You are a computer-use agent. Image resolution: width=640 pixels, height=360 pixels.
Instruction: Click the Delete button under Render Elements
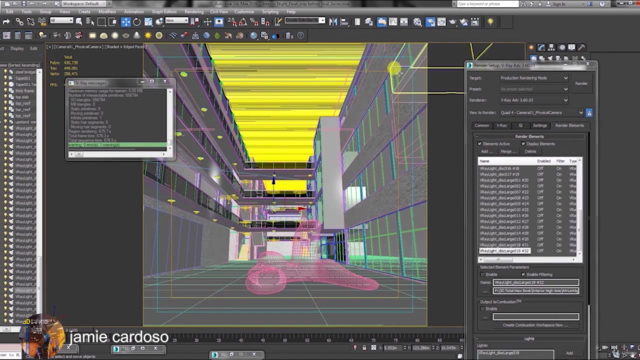click(x=530, y=151)
